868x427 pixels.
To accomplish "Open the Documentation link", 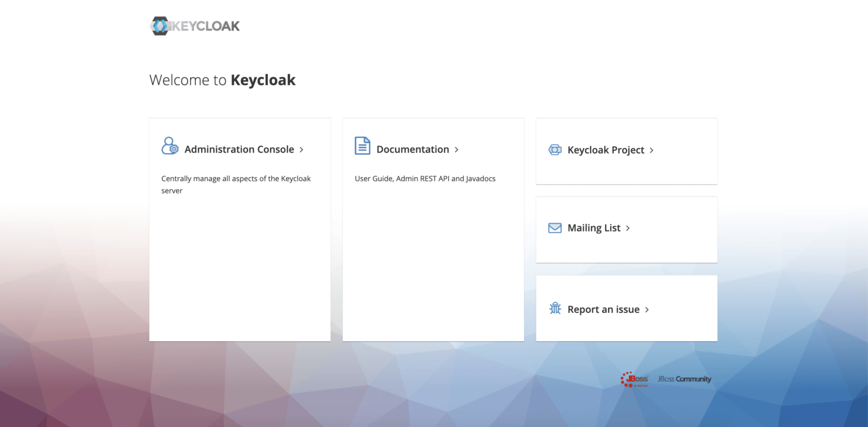I will tap(413, 150).
